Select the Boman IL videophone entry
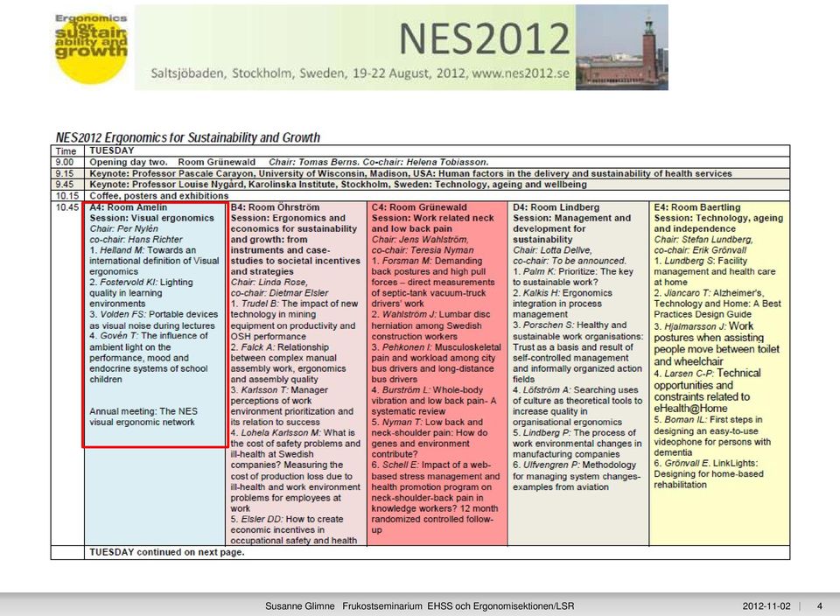 712,436
